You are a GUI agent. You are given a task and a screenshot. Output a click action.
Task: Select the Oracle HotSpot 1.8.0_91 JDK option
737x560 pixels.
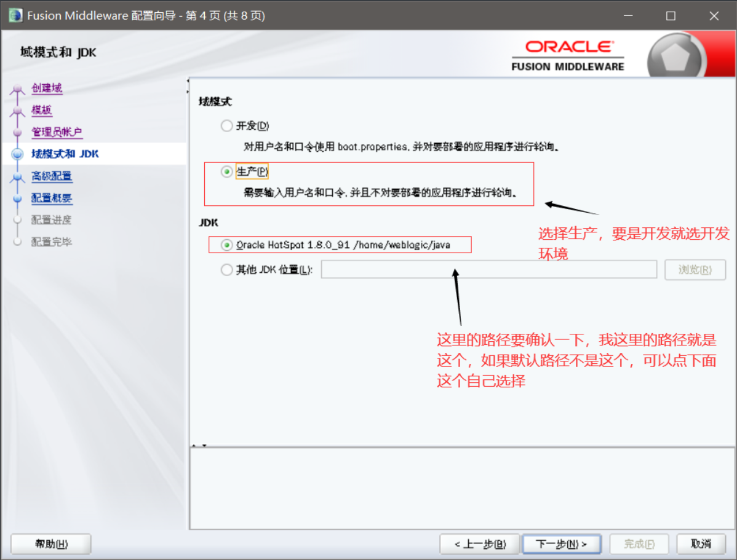click(226, 245)
